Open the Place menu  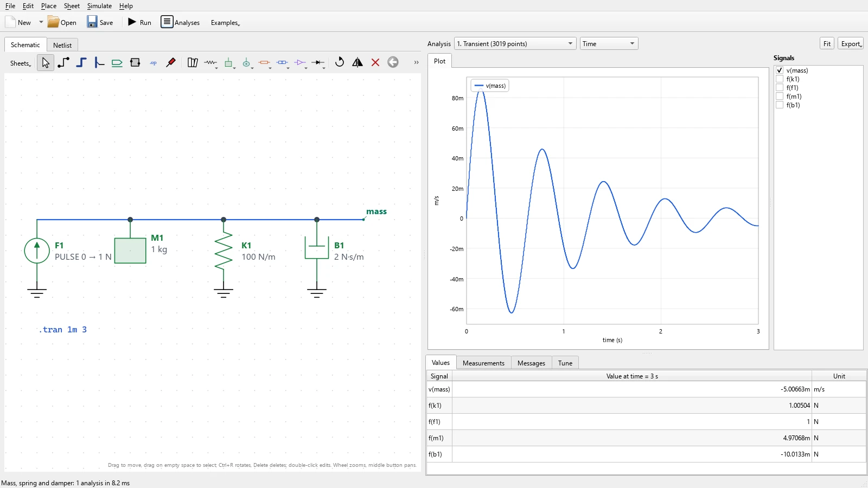49,6
